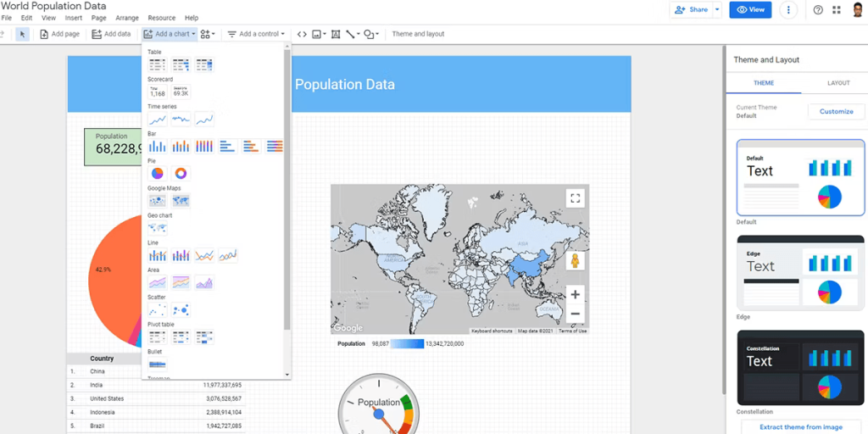This screenshot has width=868, height=434.
Task: Click the Share button
Action: pos(692,9)
